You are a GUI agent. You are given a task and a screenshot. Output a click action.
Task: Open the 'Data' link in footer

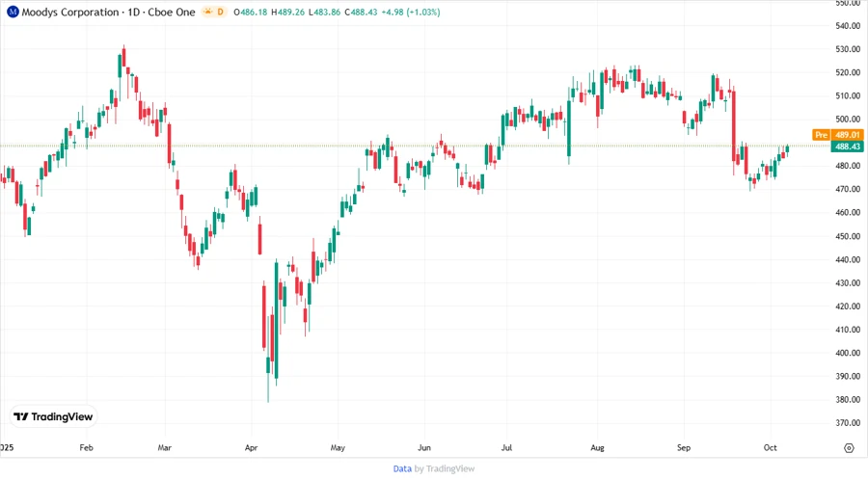pos(402,468)
